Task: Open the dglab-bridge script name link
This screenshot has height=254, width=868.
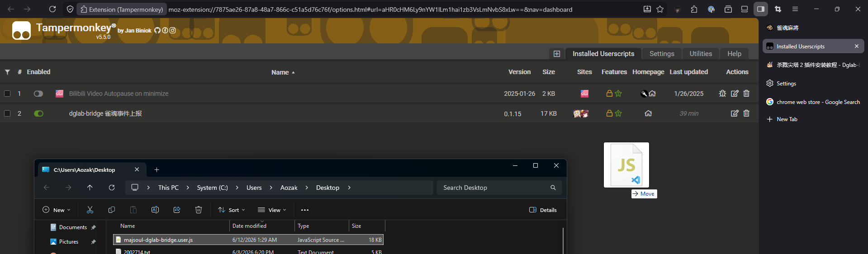Action: pos(105,113)
